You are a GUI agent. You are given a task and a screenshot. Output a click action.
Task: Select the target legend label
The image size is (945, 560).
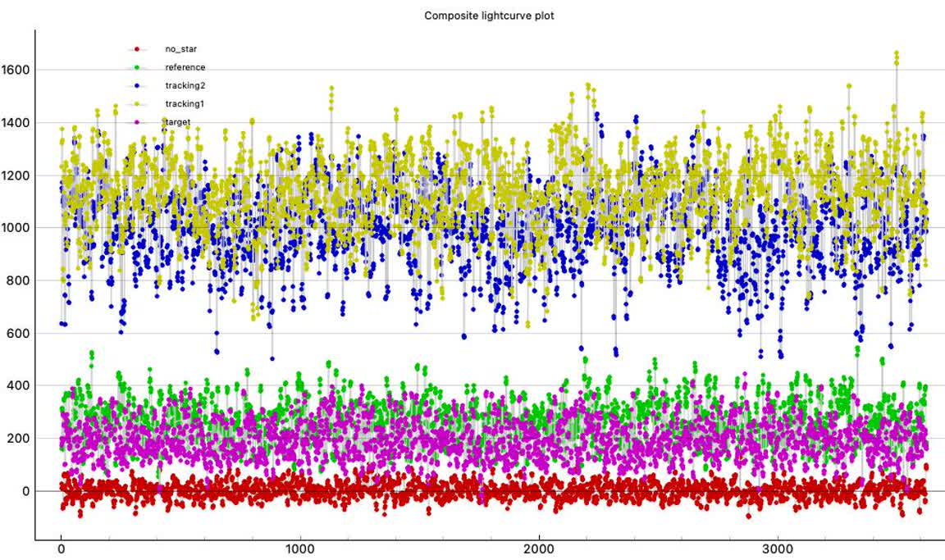[x=177, y=121]
